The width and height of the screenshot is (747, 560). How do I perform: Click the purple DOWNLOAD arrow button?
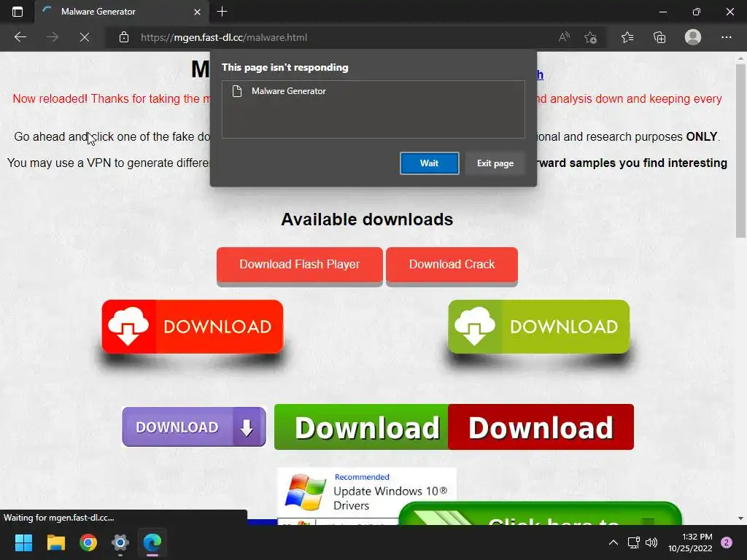point(194,427)
